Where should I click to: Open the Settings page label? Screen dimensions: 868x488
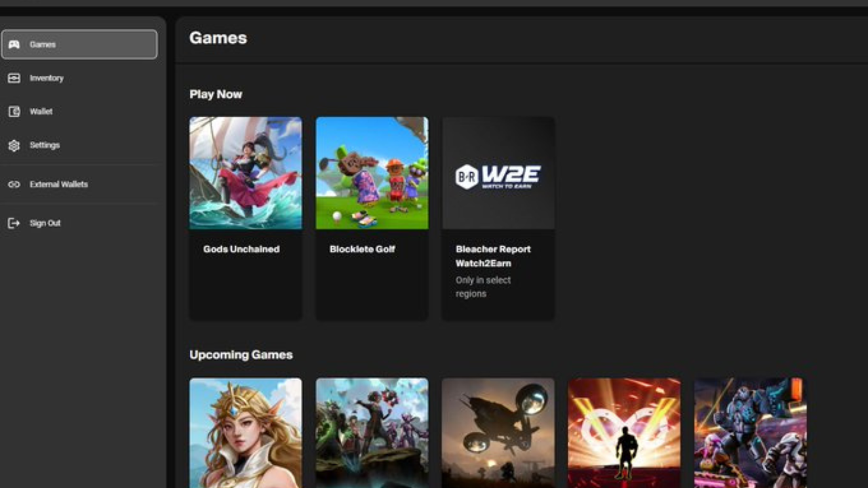tap(45, 145)
